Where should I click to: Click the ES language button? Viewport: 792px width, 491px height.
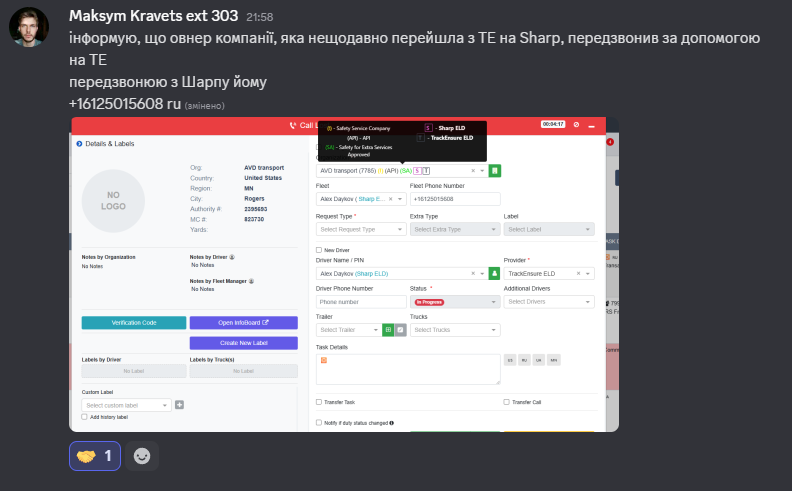click(x=510, y=360)
